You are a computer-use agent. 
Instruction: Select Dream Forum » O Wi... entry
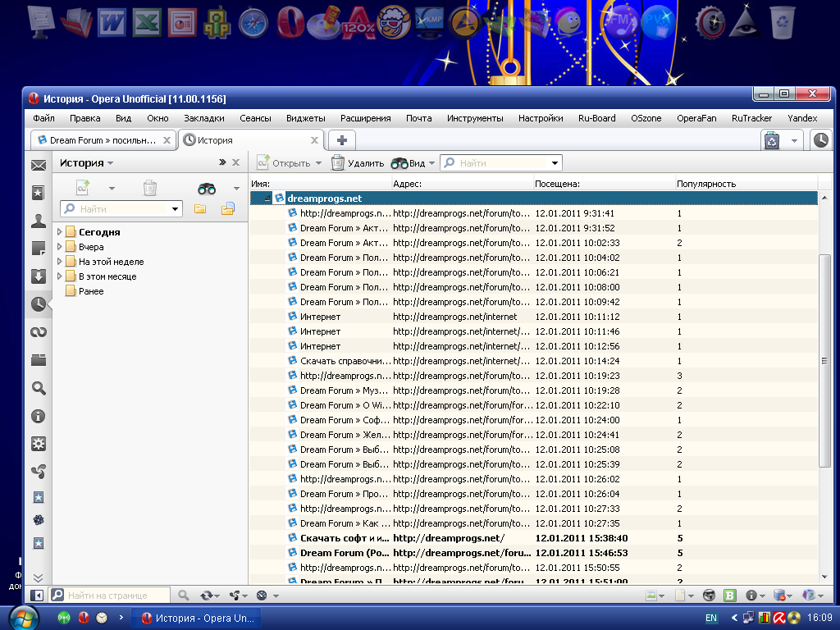(x=533, y=405)
